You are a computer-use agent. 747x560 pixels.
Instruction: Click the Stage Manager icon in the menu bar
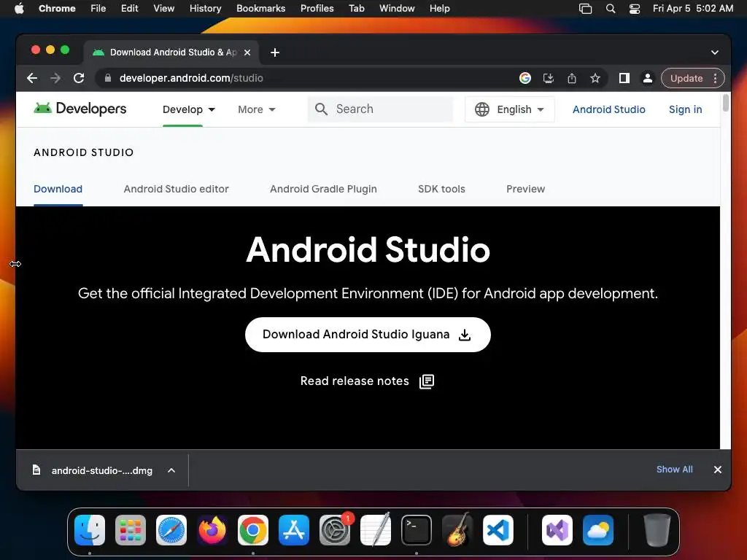coord(586,9)
